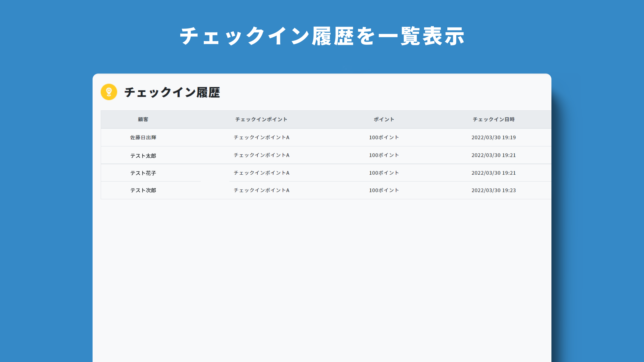
Task: Click the チェックイン日時 column header
Action: pyautogui.click(x=493, y=120)
